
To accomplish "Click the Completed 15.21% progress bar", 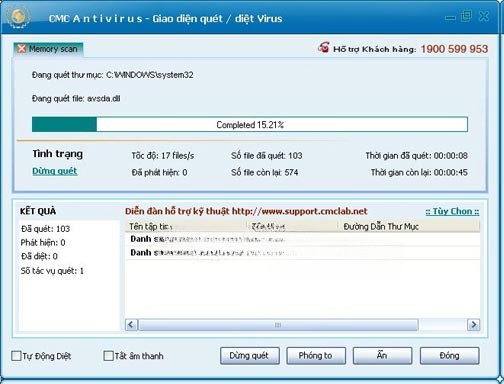I will tap(250, 124).
